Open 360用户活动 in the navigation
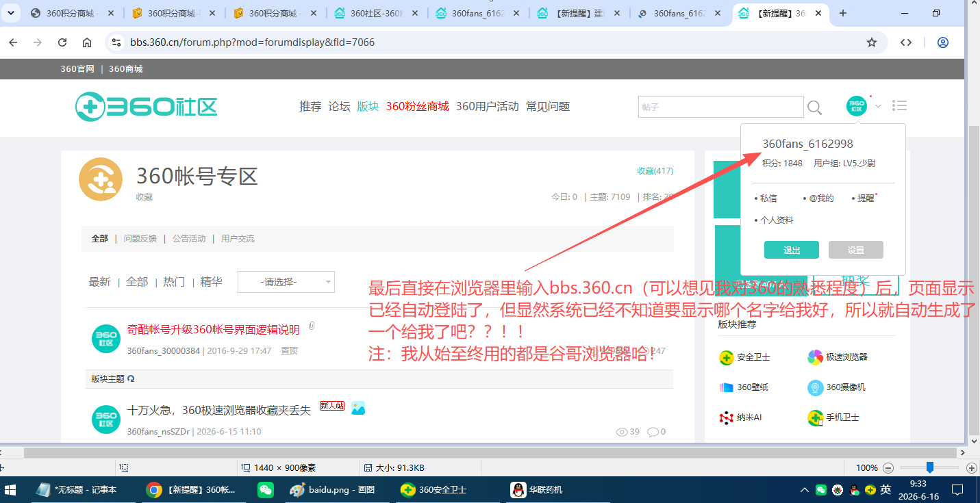Screen dimensions: 980x503 [488, 107]
